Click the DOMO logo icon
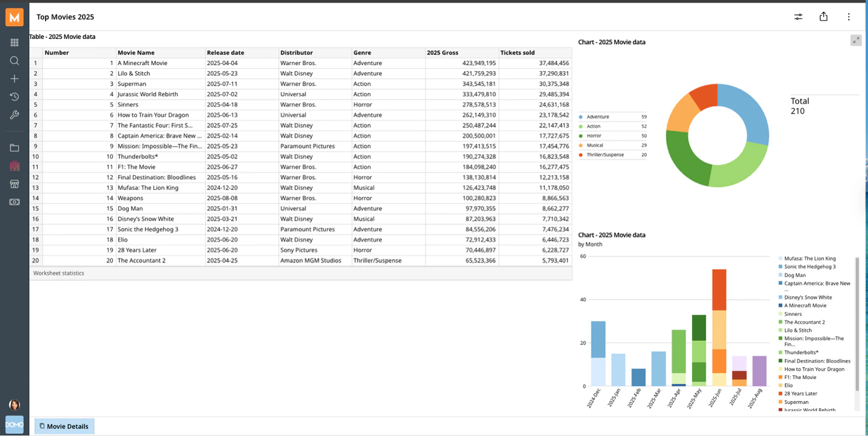The image size is (868, 438). [x=15, y=424]
